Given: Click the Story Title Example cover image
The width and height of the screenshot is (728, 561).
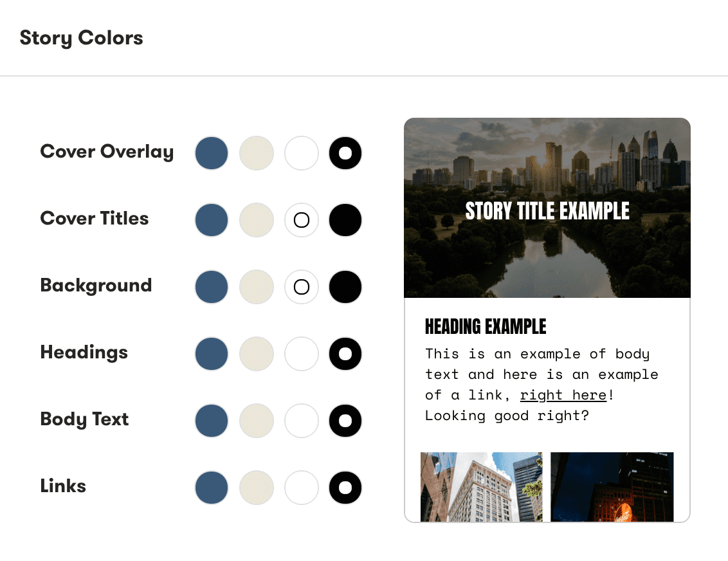Looking at the screenshot, I should click(547, 207).
